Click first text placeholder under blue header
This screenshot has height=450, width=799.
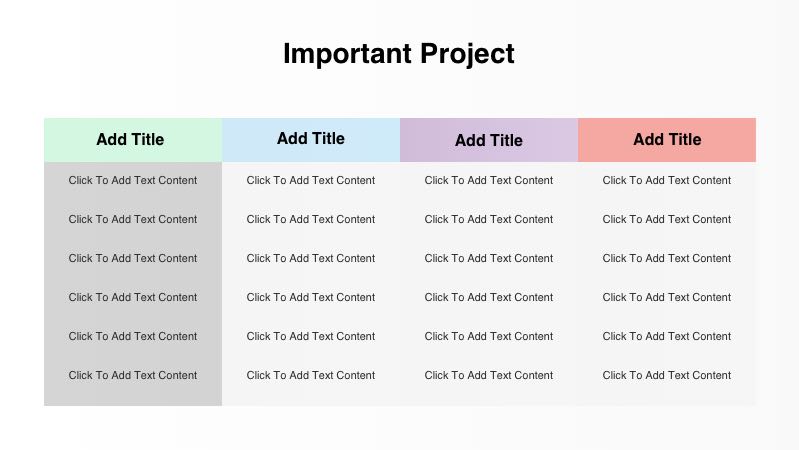(311, 181)
